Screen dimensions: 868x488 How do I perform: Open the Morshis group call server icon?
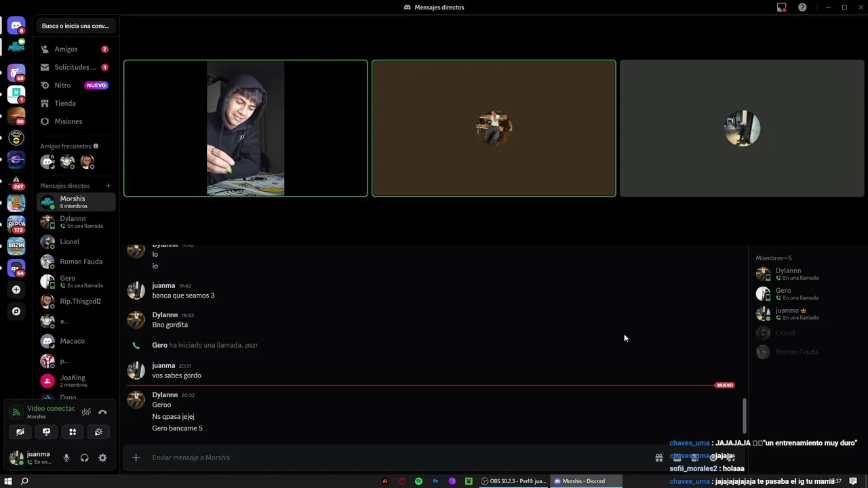click(16, 47)
